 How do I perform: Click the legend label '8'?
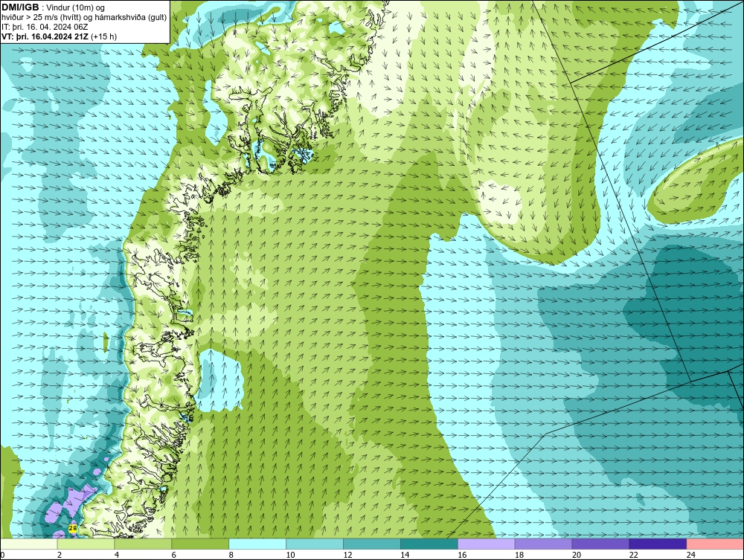[x=231, y=555]
